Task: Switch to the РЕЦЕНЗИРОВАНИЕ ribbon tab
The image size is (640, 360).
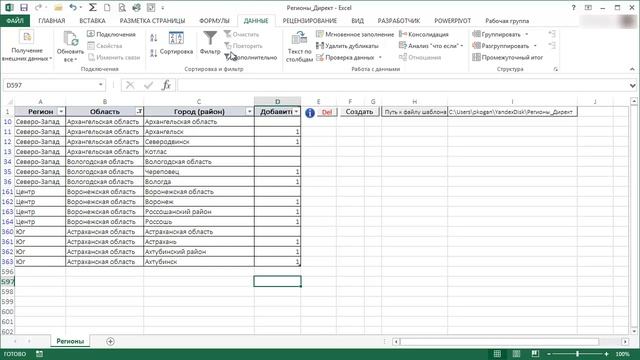Action: point(310,20)
